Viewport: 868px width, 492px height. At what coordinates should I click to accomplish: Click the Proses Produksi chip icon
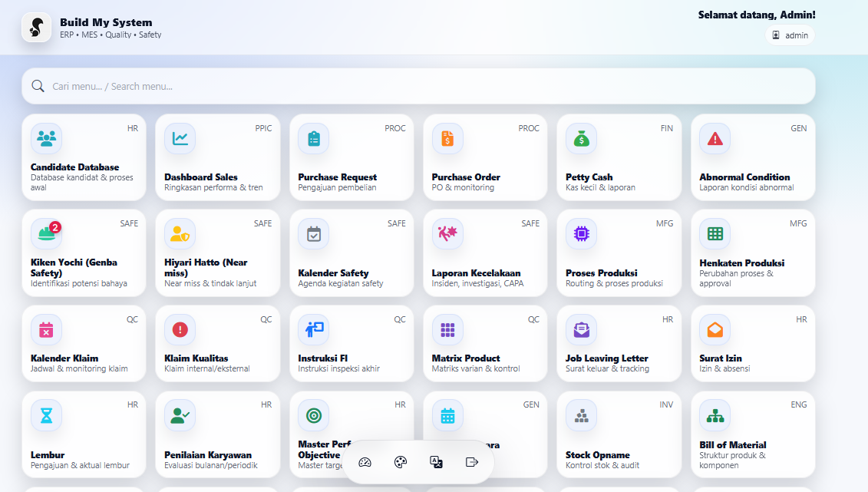click(581, 234)
